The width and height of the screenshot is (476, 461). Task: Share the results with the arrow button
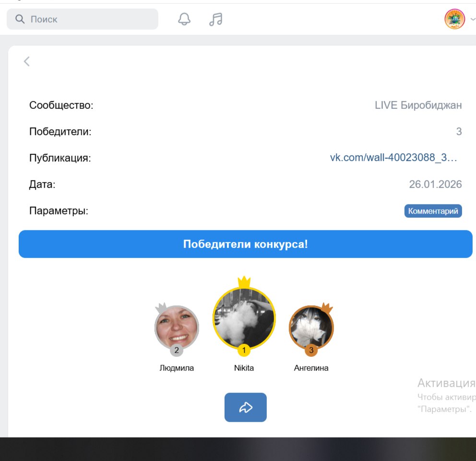(x=245, y=407)
